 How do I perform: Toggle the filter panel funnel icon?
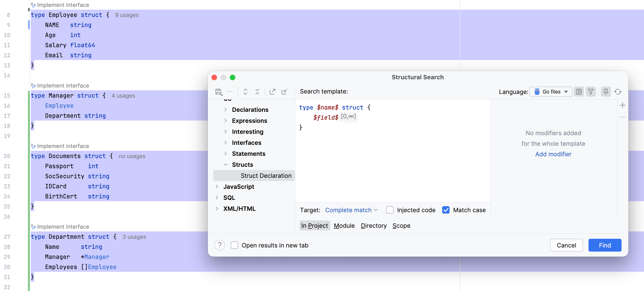pyautogui.click(x=591, y=92)
